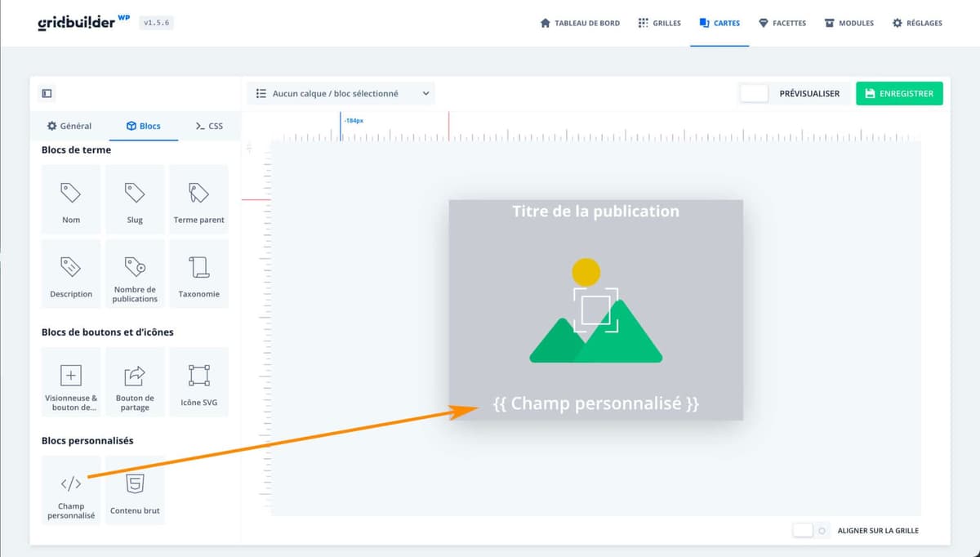Click the Enregistrer button

(x=899, y=94)
